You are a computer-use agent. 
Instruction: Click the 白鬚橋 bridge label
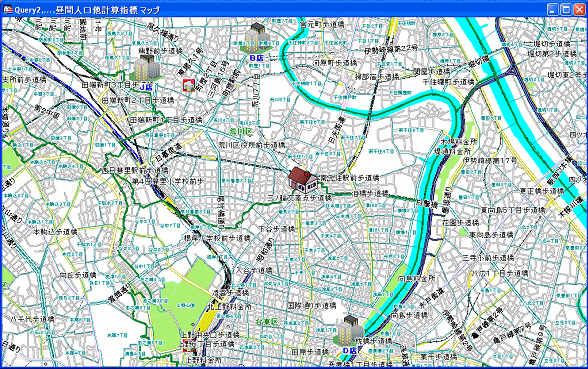click(426, 204)
